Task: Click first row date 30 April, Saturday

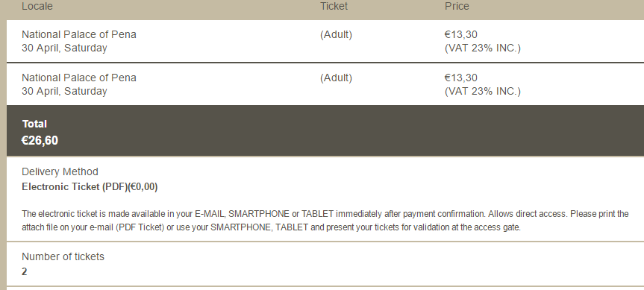Action: pos(64,48)
